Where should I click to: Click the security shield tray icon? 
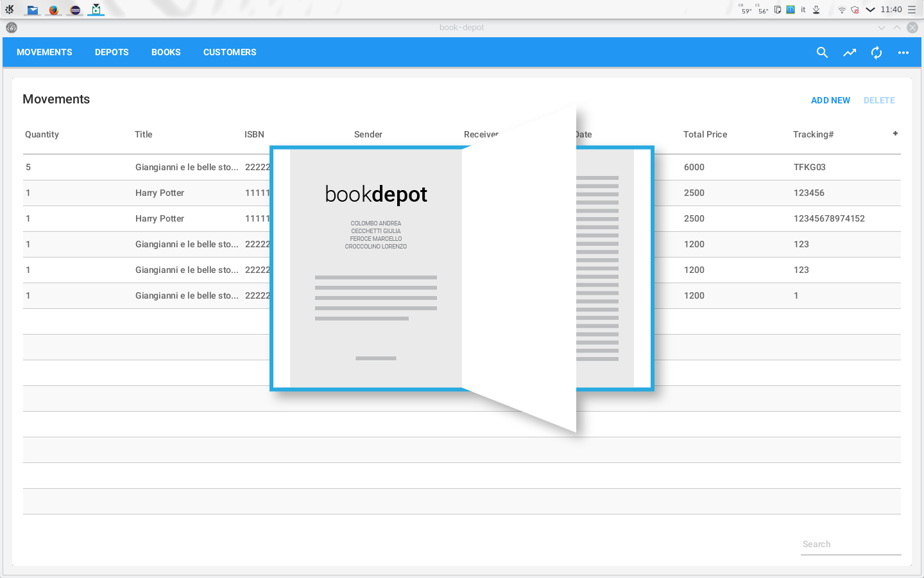click(855, 10)
